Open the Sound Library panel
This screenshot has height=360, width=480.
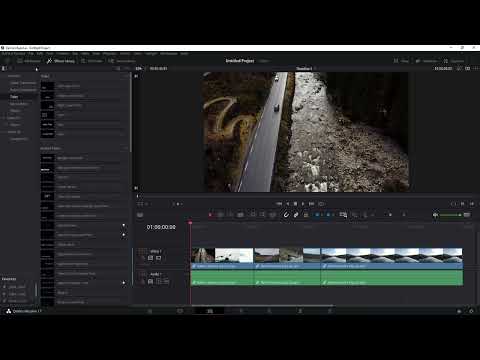pos(122,61)
